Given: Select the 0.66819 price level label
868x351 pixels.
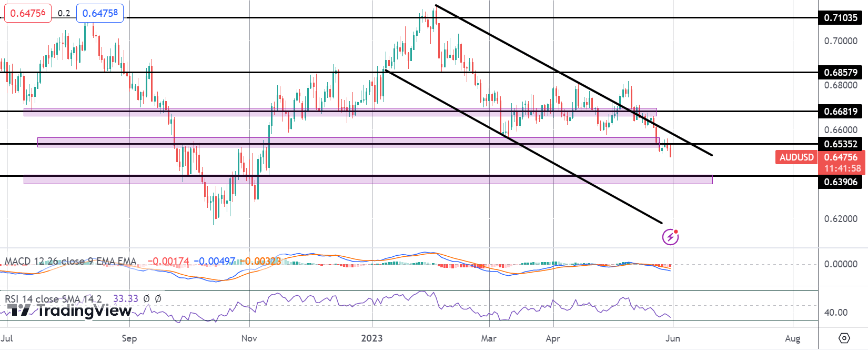Looking at the screenshot, I should point(841,112).
